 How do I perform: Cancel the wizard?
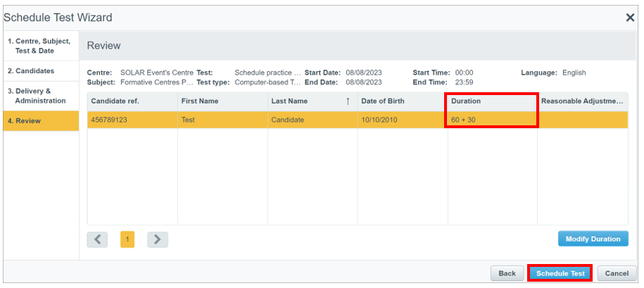tap(617, 273)
